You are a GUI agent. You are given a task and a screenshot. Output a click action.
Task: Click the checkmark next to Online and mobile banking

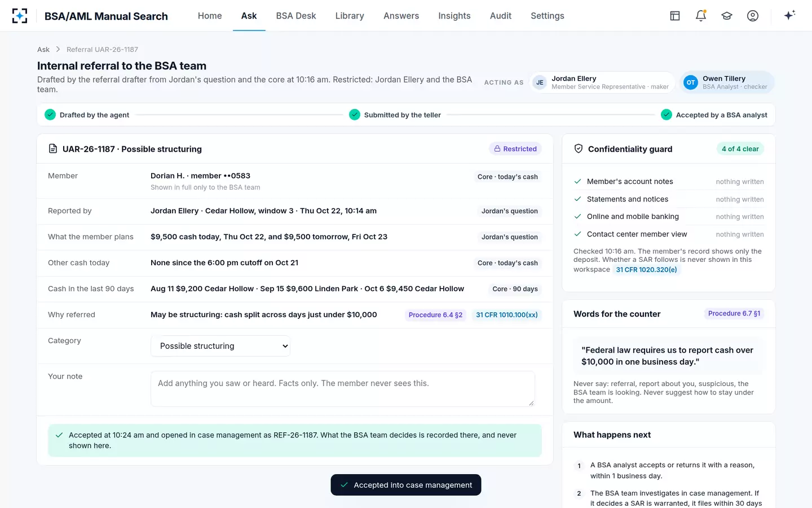[x=577, y=217]
